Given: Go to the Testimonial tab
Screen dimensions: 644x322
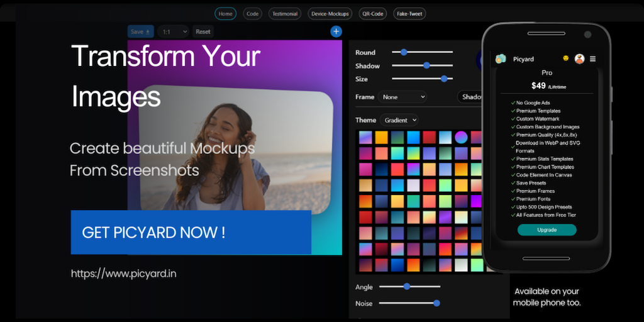Looking at the screenshot, I should tap(285, 14).
